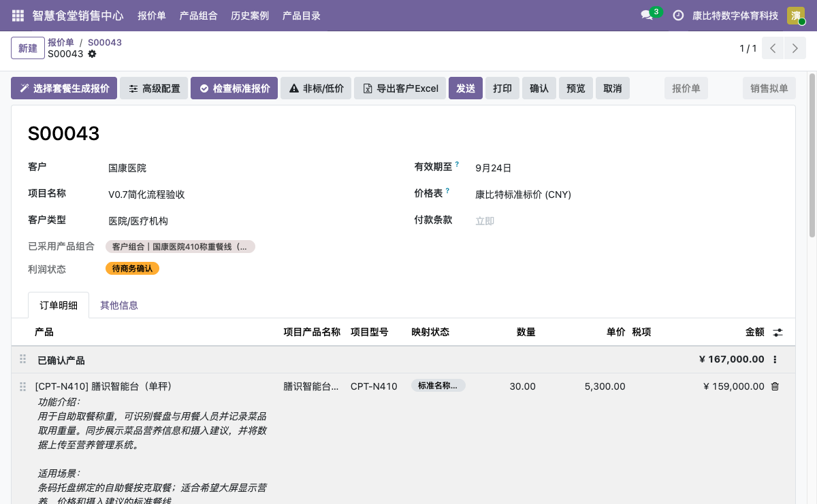Go to next record arrow
The height and width of the screenshot is (504, 817).
click(x=795, y=48)
